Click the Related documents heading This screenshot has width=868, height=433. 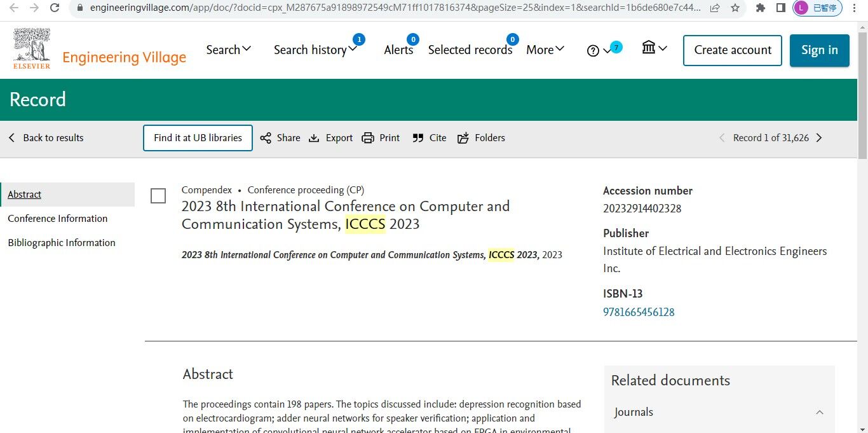click(670, 380)
